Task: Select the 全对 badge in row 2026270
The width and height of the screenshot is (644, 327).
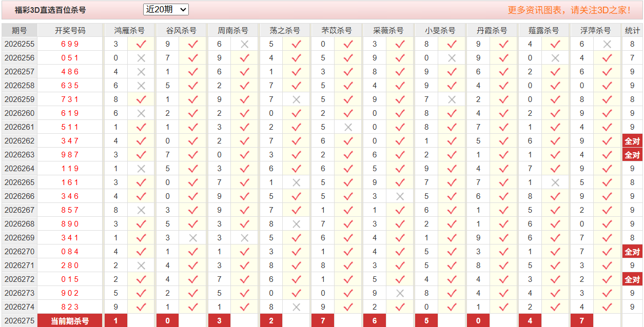Action: pos(632,252)
